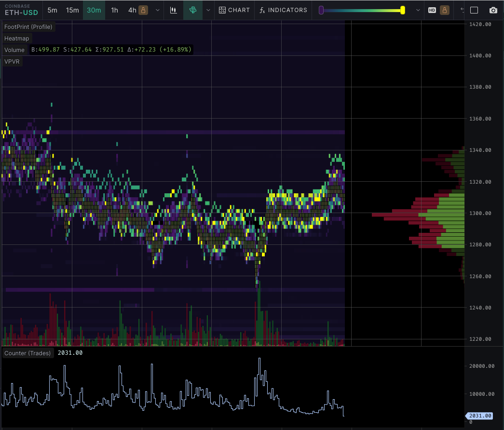
Task: Take a chart screenshot with camera icon
Action: [x=493, y=10]
